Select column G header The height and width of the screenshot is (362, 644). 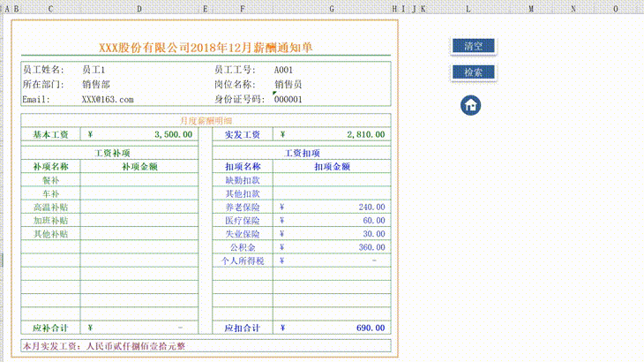click(x=332, y=9)
